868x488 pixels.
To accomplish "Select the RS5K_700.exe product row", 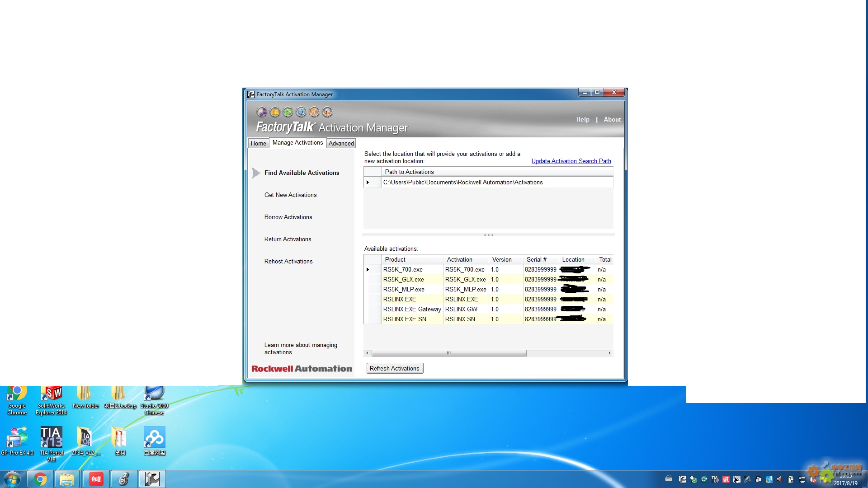I will point(488,270).
